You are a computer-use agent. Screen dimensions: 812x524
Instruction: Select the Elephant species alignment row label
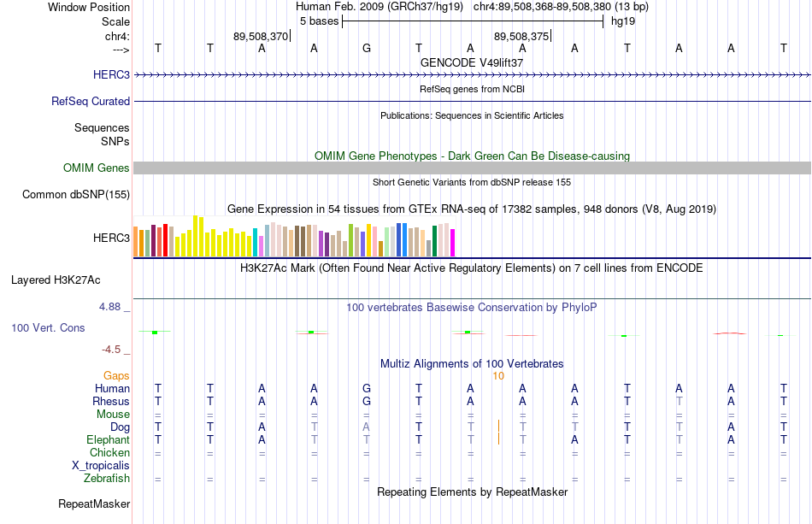point(109,439)
